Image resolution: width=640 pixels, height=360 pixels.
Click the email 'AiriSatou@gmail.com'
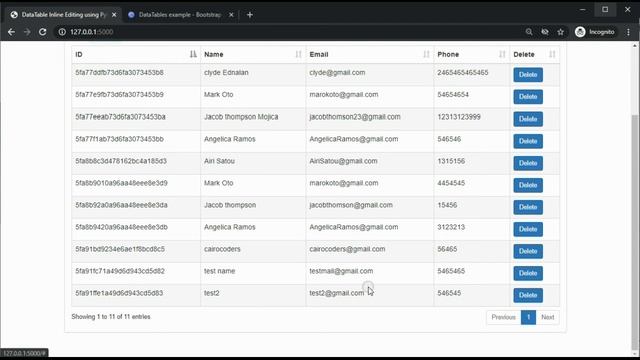click(x=343, y=161)
